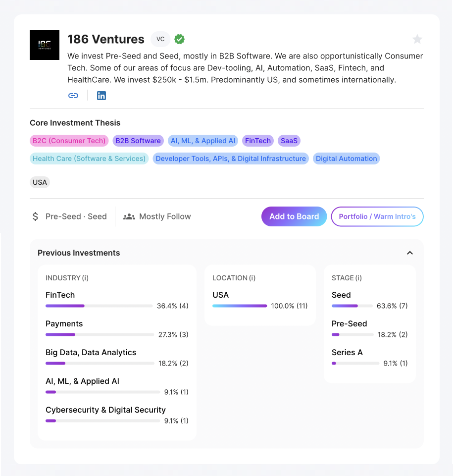The width and height of the screenshot is (453, 476).
Task: Select the Health Care (Software & Services) tag
Action: coord(89,159)
